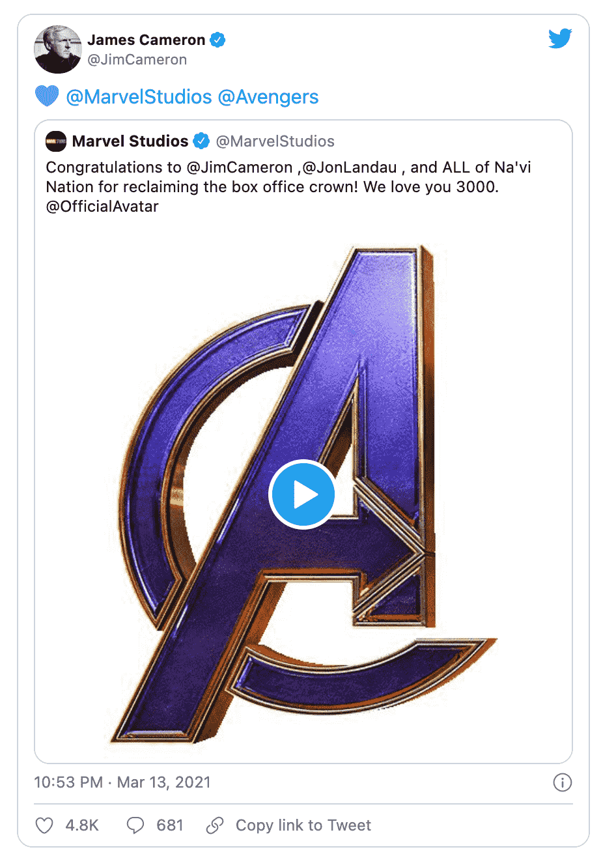The image size is (616, 856).
Task: Click the Marvel Studios display name
Action: pos(130,141)
